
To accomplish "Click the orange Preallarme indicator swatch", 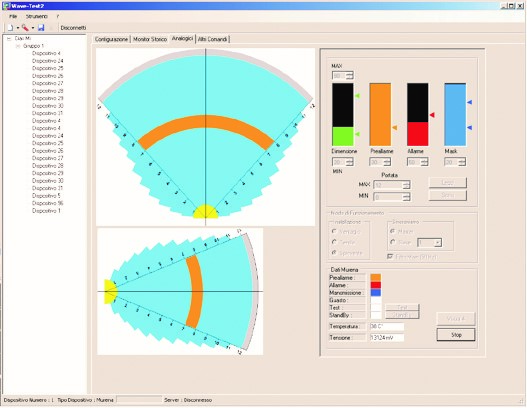I will coord(375,278).
